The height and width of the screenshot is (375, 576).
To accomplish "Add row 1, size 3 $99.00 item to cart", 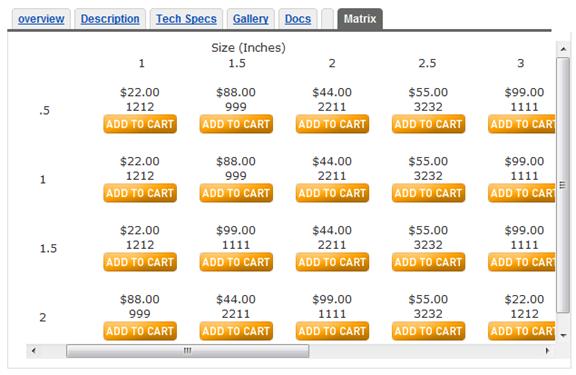I will pyautogui.click(x=522, y=193).
